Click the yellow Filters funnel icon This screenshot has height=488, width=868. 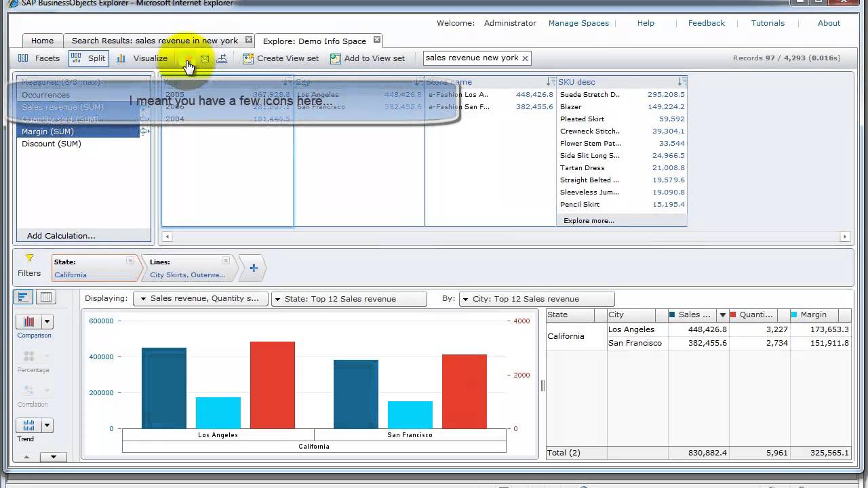tap(29, 258)
